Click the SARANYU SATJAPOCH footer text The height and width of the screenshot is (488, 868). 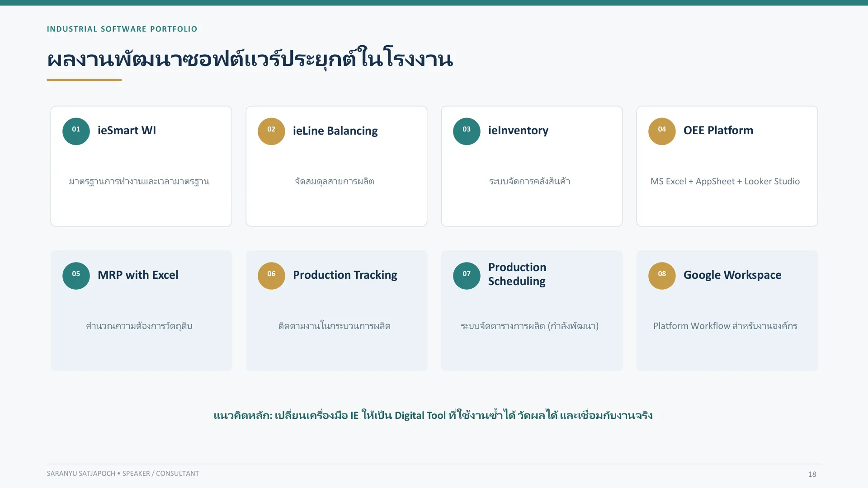pos(123,474)
